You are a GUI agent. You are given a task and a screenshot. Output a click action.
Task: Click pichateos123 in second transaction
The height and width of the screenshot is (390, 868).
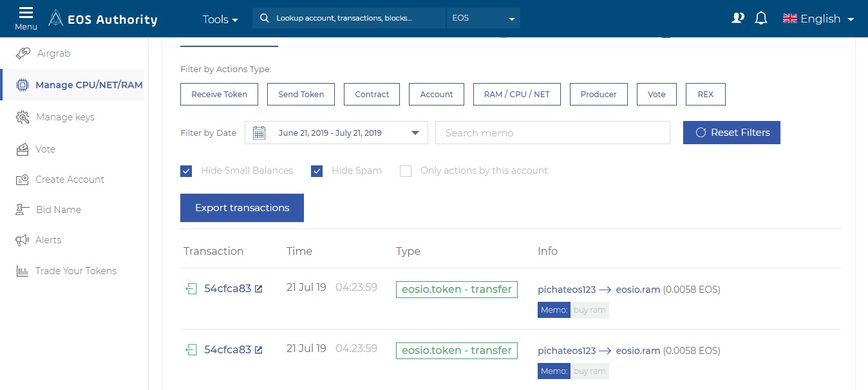pyautogui.click(x=567, y=351)
